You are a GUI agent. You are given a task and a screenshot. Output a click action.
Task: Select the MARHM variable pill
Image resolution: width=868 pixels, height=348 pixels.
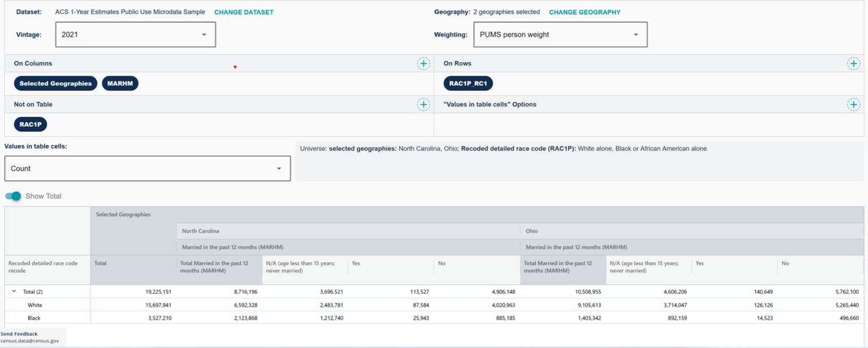coord(120,83)
